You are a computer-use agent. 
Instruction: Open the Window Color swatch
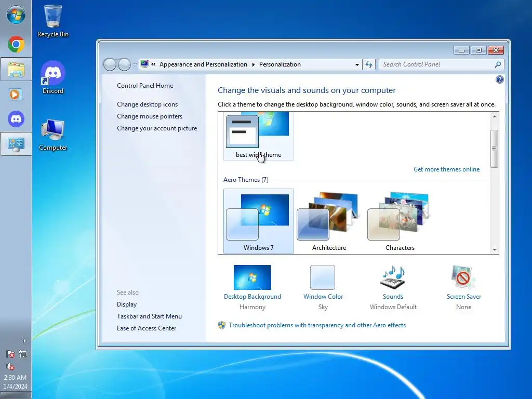coord(323,277)
